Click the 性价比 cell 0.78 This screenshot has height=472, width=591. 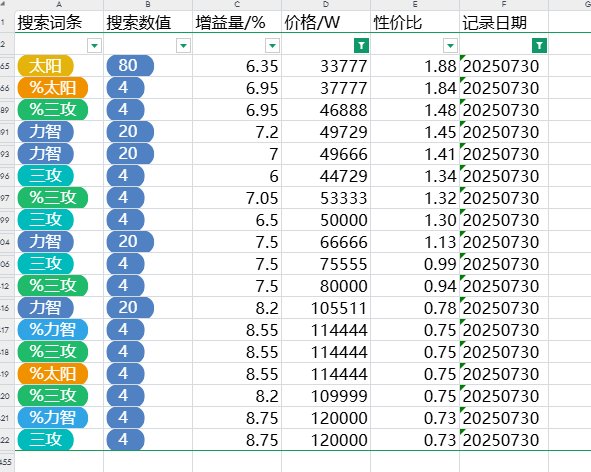(415, 308)
